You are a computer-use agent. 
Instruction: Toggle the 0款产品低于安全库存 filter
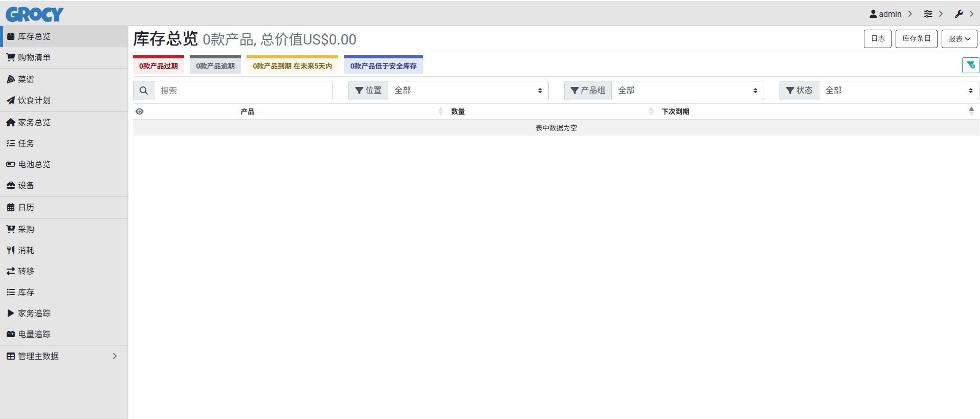[383, 65]
